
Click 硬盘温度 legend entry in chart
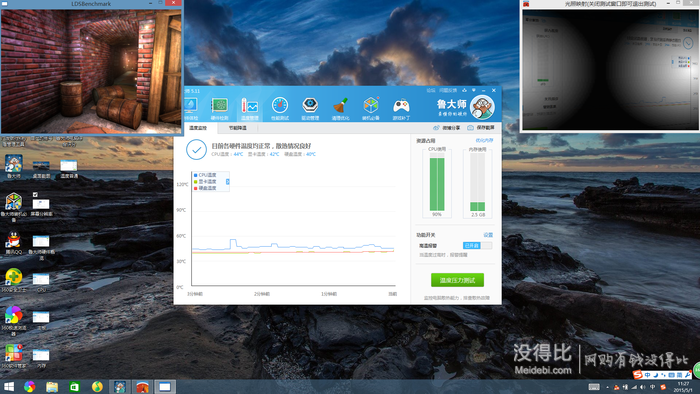pyautogui.click(x=205, y=188)
